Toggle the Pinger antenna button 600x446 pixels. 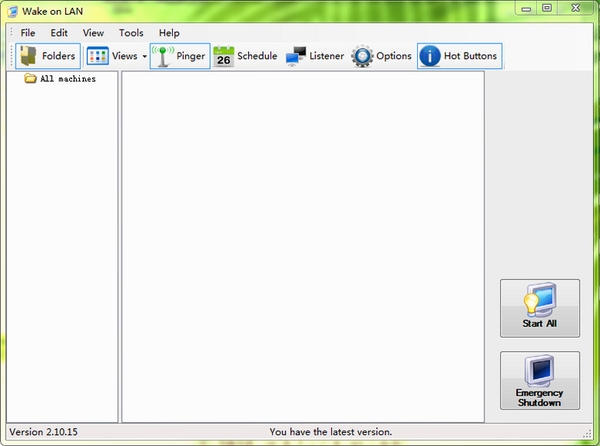click(180, 56)
